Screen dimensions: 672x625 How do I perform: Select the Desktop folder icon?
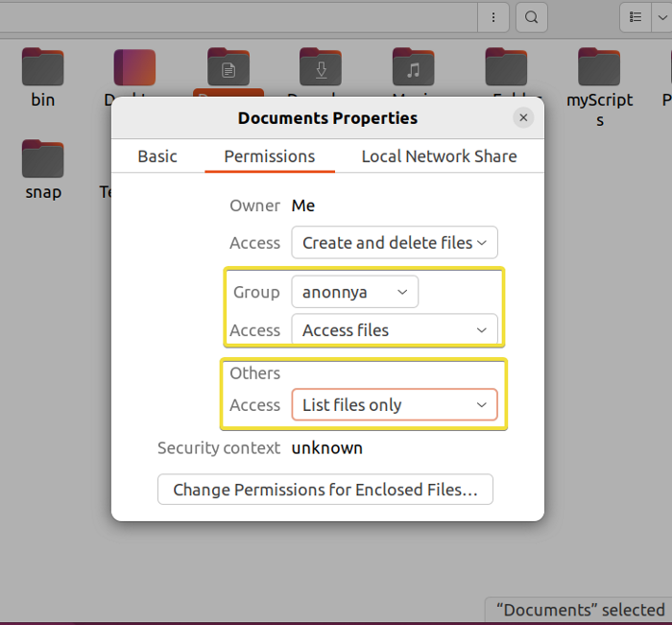[x=134, y=67]
